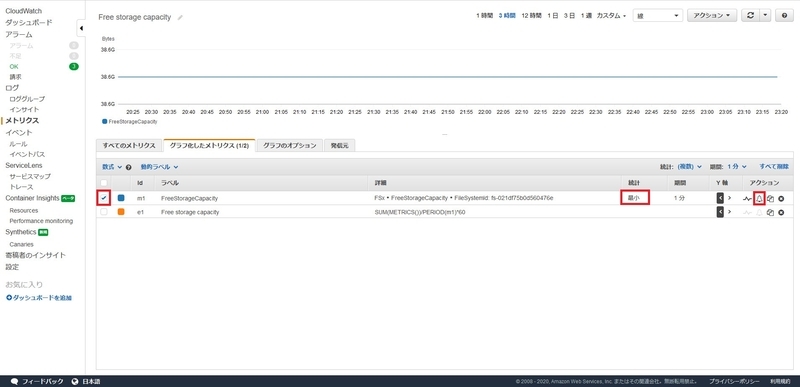Open the Actions dropdown button
Viewport: 800px width, 387px height.
[x=712, y=16]
